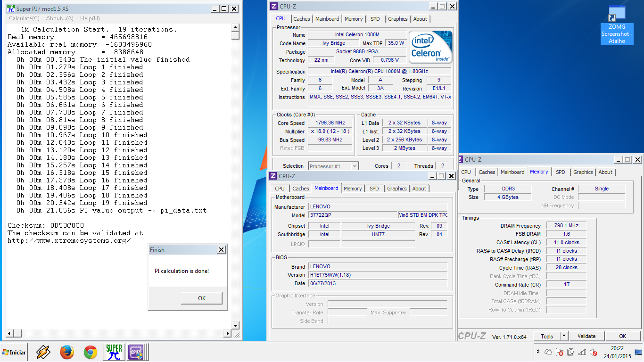Image resolution: width=644 pixels, height=362 pixels.
Task: Click the Tools button in CPU-Z
Action: [x=547, y=336]
